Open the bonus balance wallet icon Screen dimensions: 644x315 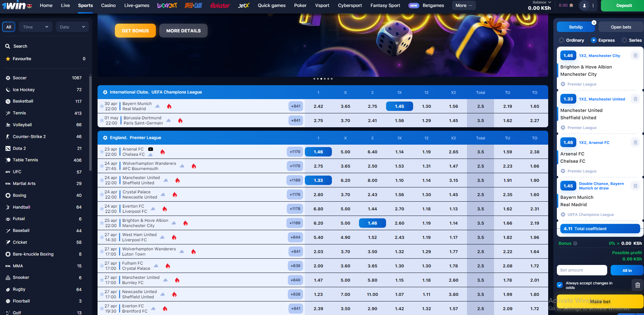point(571,6)
